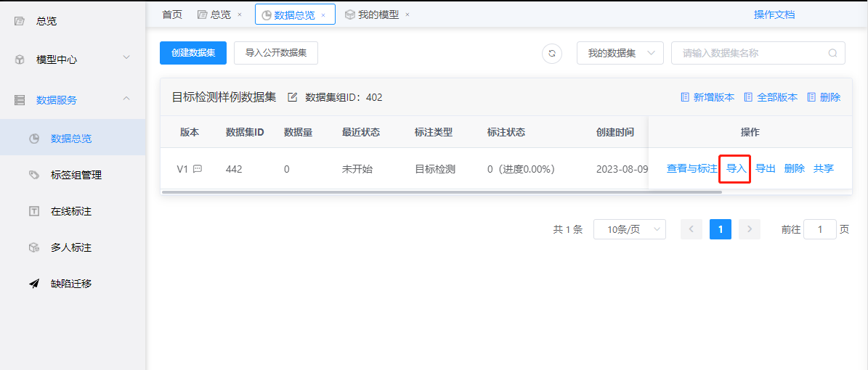The height and width of the screenshot is (370, 868).
Task: Click the 未开始 status cell
Action: [x=357, y=169]
